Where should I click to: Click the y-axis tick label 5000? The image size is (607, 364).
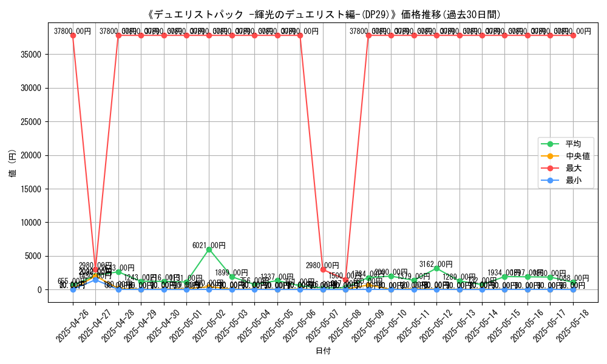pos(33,257)
